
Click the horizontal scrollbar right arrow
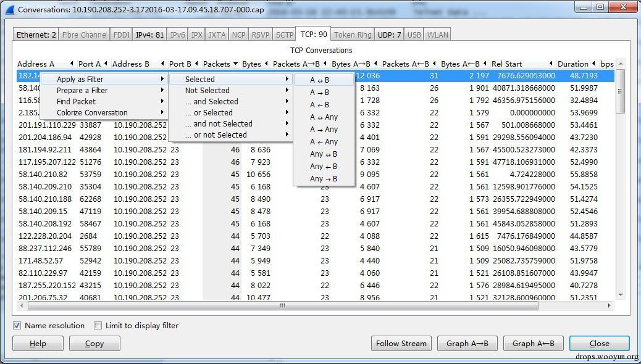[610, 305]
